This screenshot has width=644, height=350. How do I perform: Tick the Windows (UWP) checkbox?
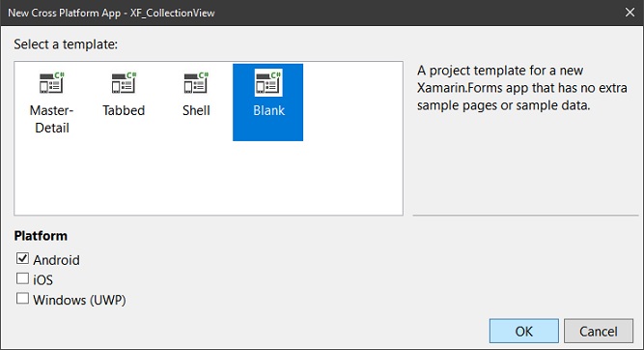(x=22, y=298)
